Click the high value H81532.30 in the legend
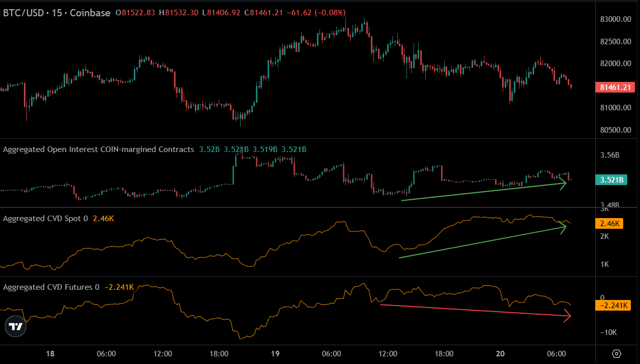The height and width of the screenshot is (364, 640). tap(179, 13)
